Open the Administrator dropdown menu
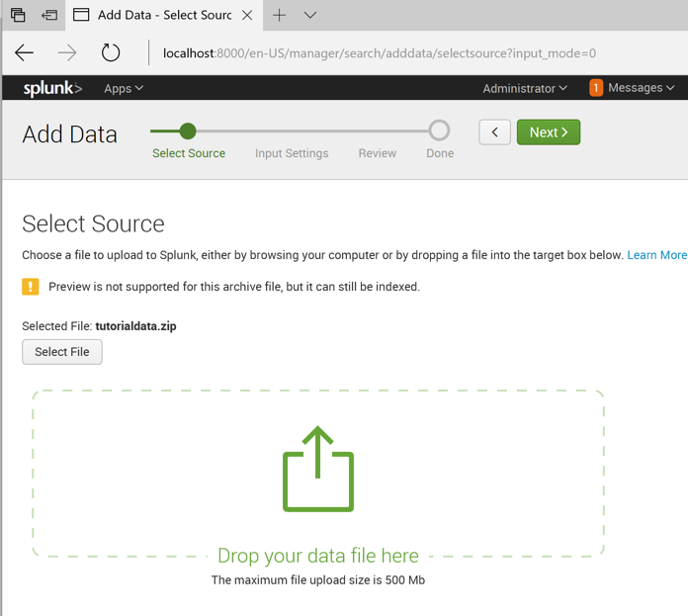 point(525,88)
